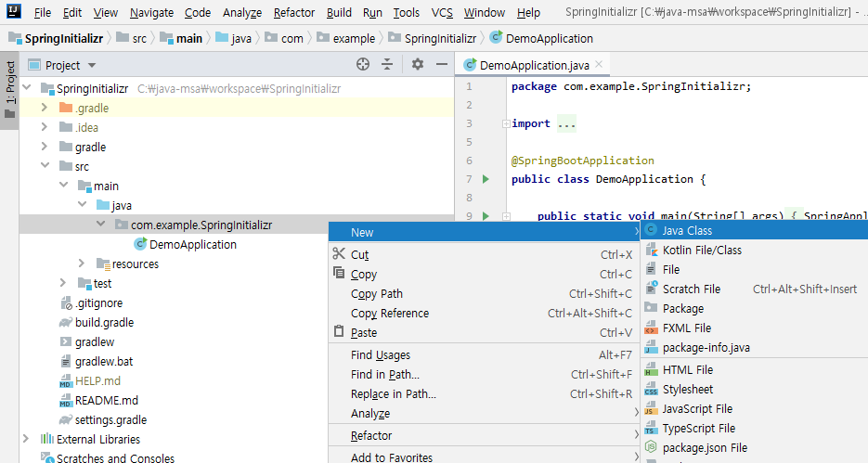Screen dimensions: 868x463
Task: Click run gutter icon beside DemoApplication class
Action: [486, 179]
